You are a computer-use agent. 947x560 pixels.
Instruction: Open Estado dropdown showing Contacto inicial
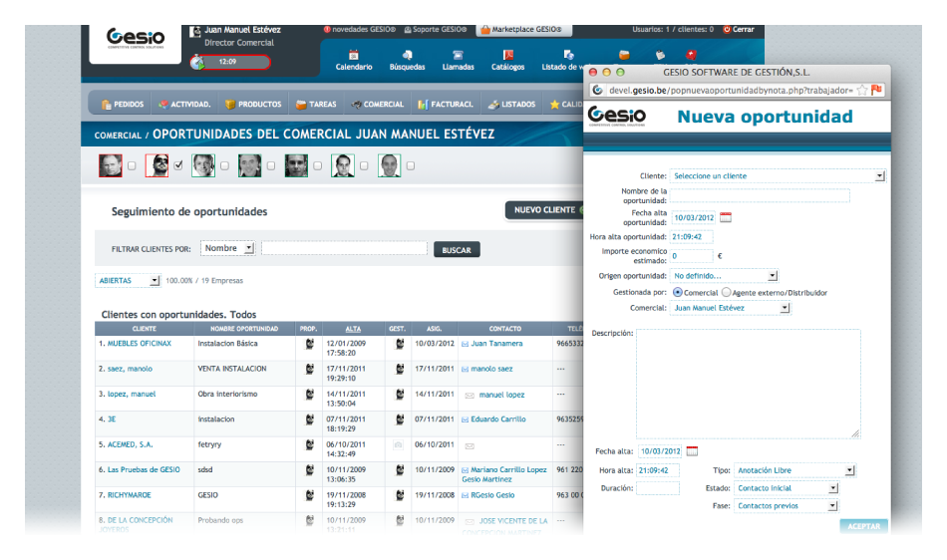coord(787,488)
